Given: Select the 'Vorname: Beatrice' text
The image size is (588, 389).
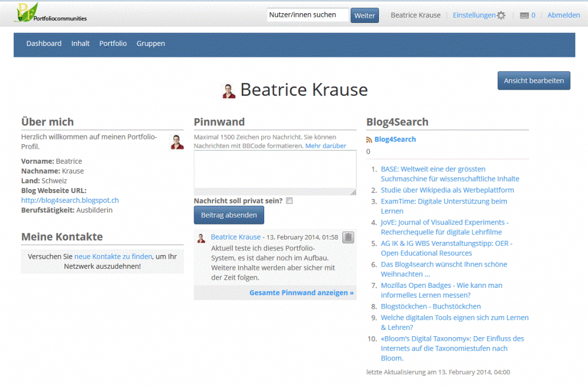Looking at the screenshot, I should pos(51,161).
